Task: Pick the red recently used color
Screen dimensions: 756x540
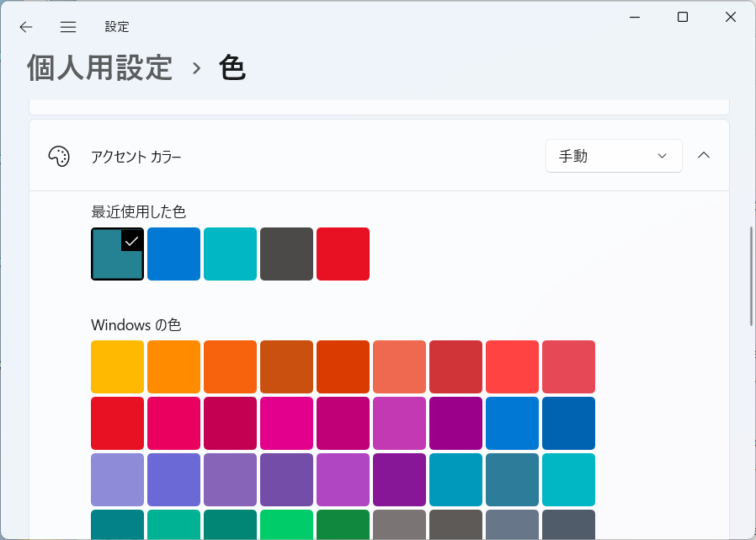Action: tap(343, 254)
